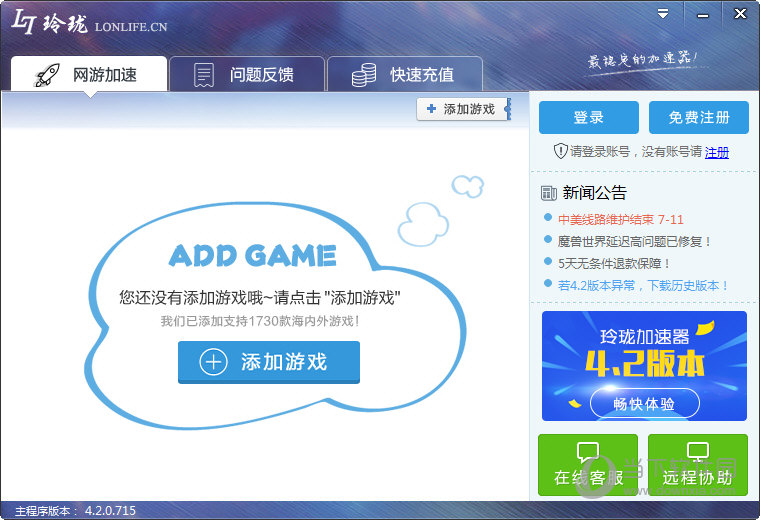Click the 玲珑 LONLIFE.CN logo
This screenshot has height=520, width=760.
(x=89, y=23)
